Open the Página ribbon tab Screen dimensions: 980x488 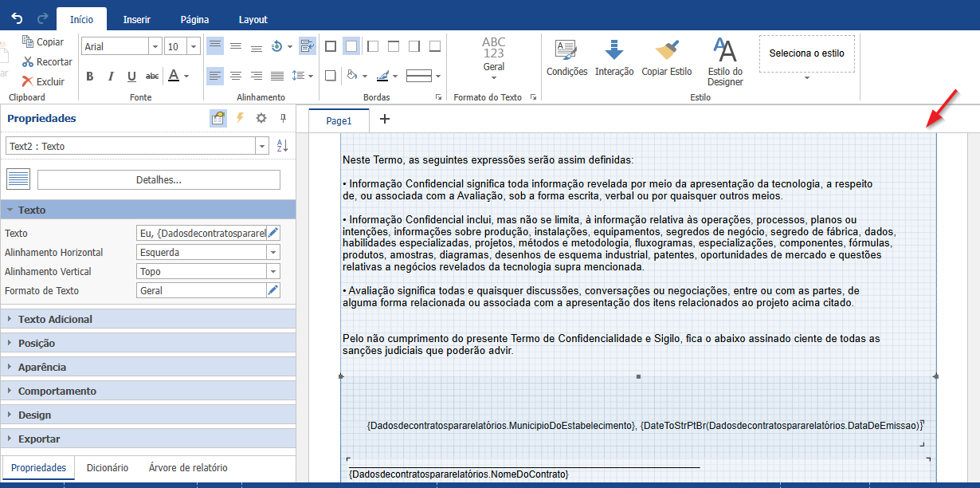(x=194, y=19)
